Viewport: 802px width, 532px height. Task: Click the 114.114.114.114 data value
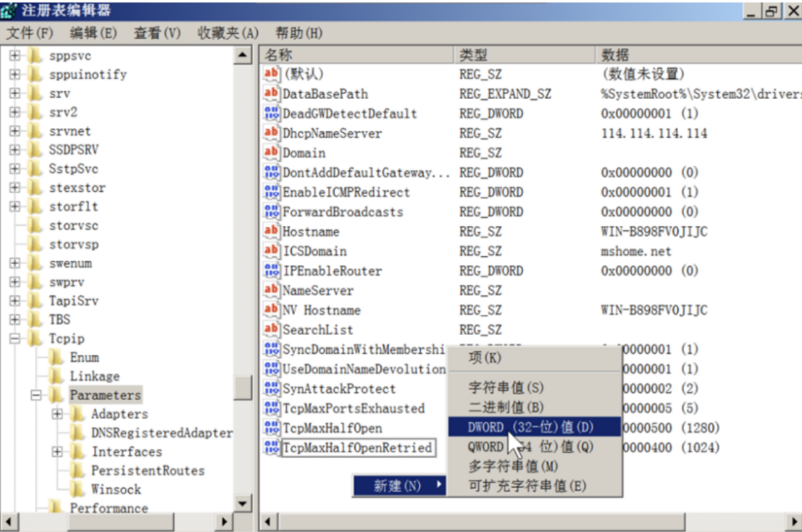(x=654, y=133)
